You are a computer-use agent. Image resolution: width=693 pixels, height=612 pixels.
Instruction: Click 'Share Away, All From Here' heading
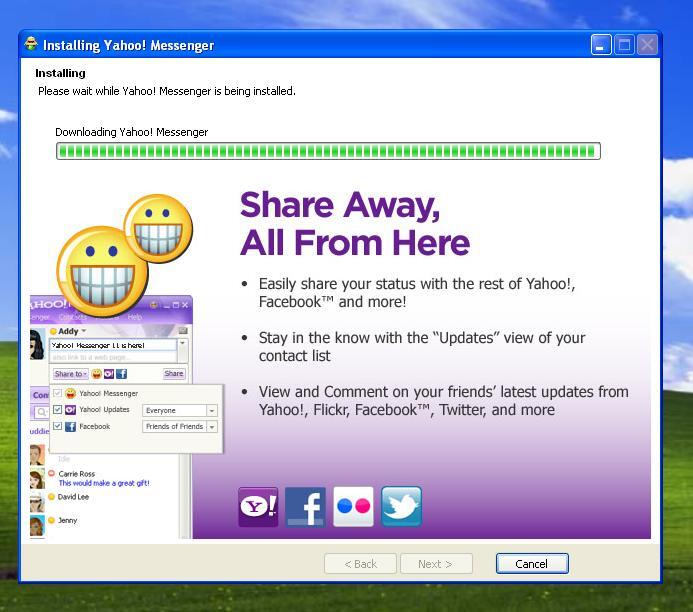tap(355, 224)
